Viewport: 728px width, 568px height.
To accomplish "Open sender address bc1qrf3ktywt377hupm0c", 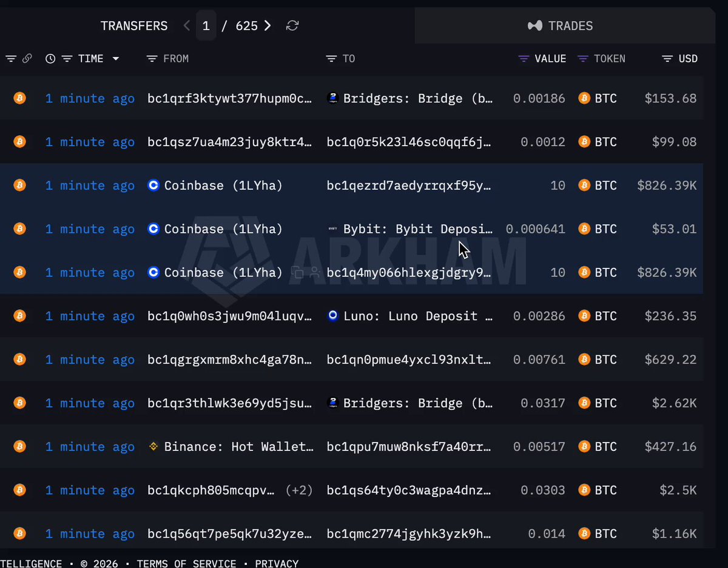I will point(230,98).
